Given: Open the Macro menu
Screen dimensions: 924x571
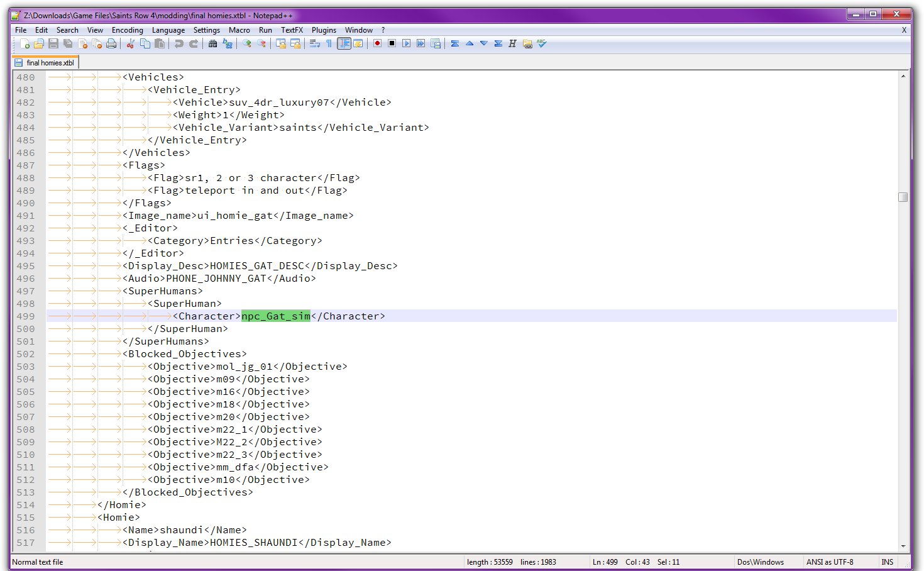Looking at the screenshot, I should coord(239,30).
